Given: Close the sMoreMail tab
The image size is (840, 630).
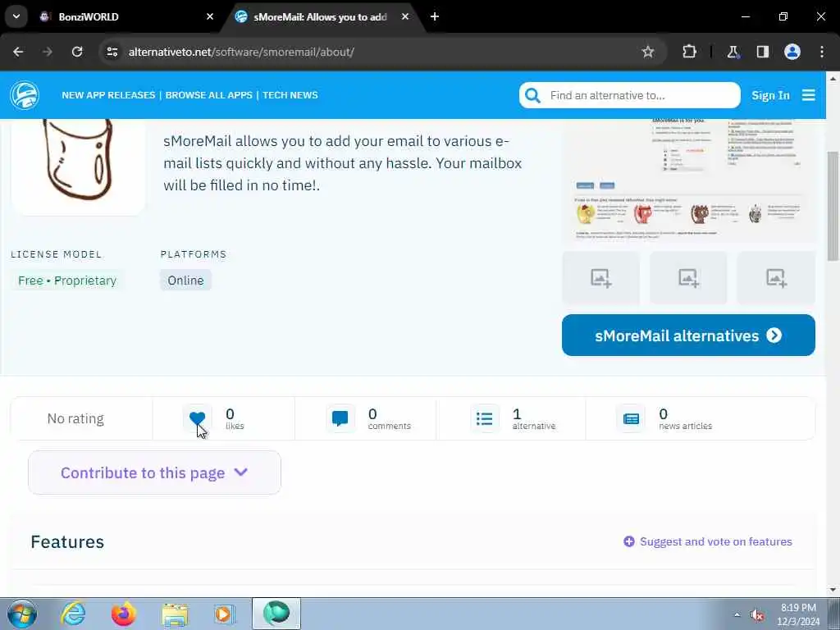Looking at the screenshot, I should point(405,16).
